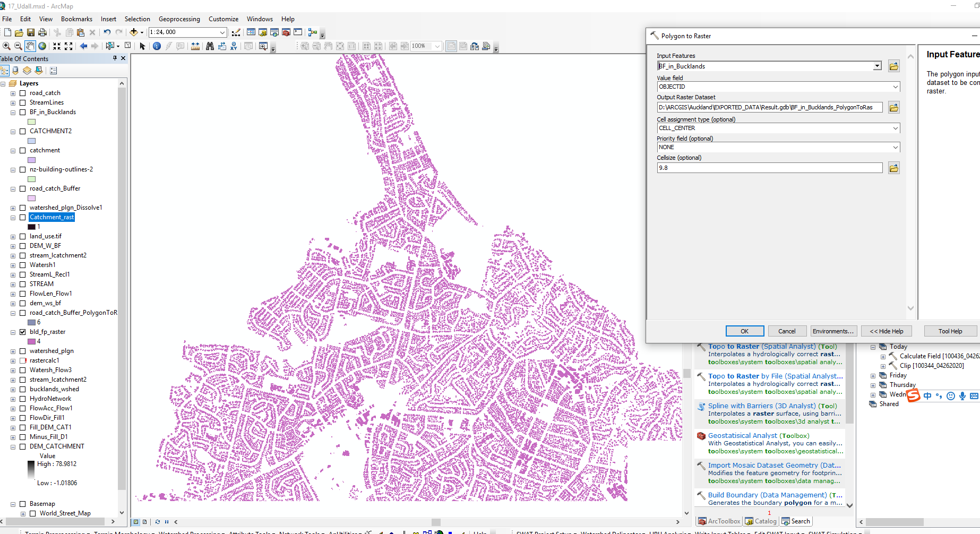Click the Cellsize input field
980x534 pixels.
click(770, 168)
